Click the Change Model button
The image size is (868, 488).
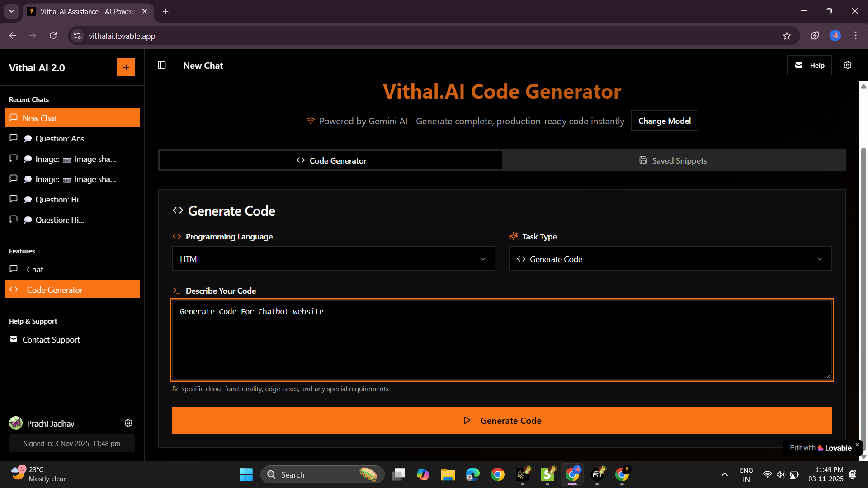point(664,121)
